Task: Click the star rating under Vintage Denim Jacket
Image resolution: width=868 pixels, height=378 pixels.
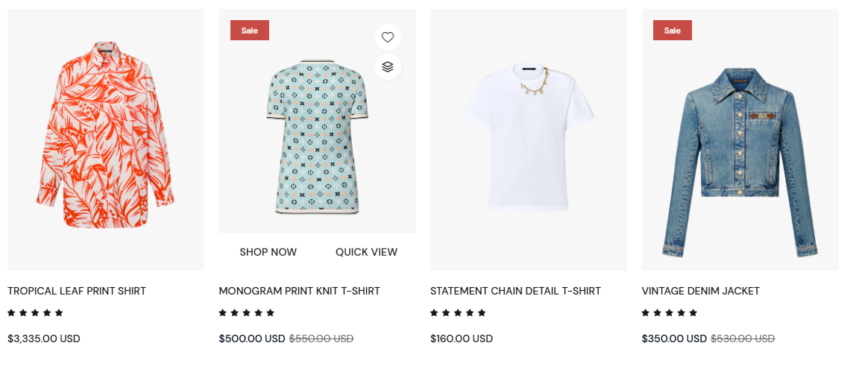Action: pos(670,312)
